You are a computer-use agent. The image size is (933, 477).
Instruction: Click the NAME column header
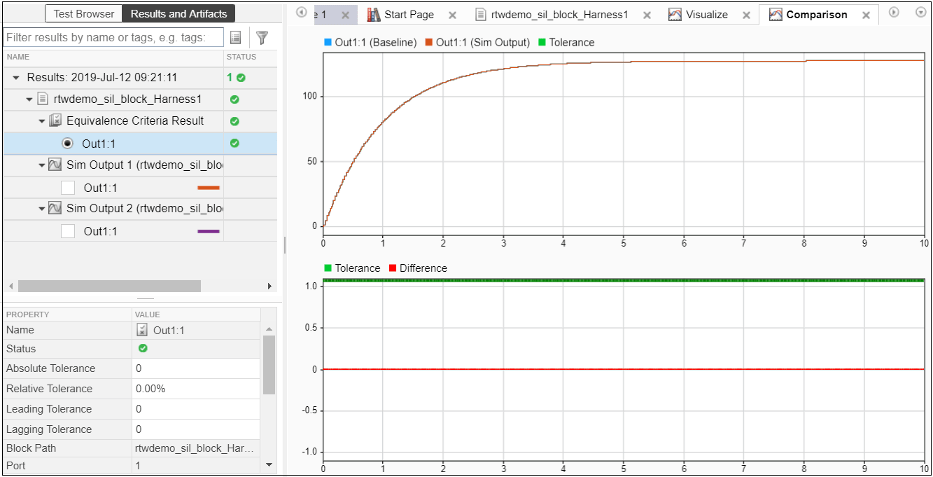click(x=18, y=57)
